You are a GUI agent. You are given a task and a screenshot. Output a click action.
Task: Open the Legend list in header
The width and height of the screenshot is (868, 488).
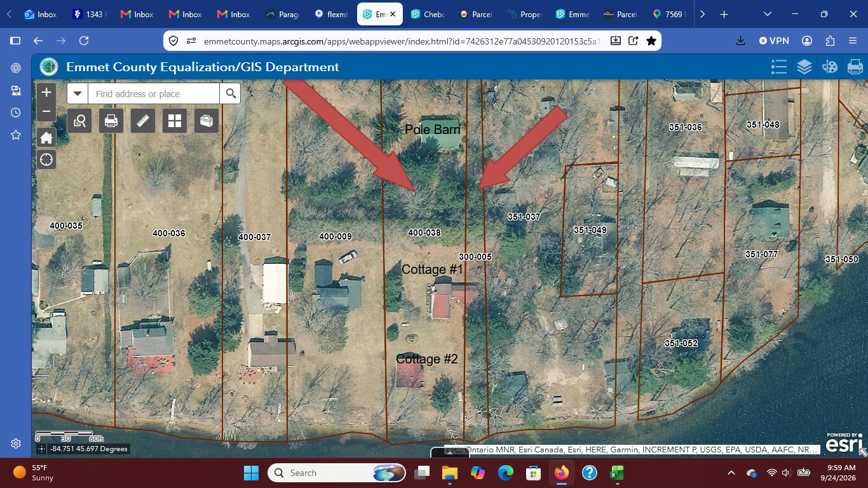(779, 67)
